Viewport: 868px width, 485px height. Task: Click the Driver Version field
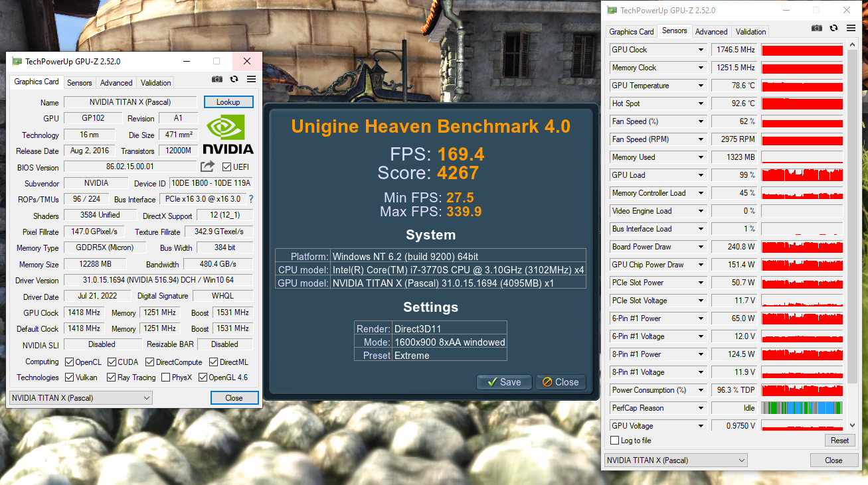[158, 281]
